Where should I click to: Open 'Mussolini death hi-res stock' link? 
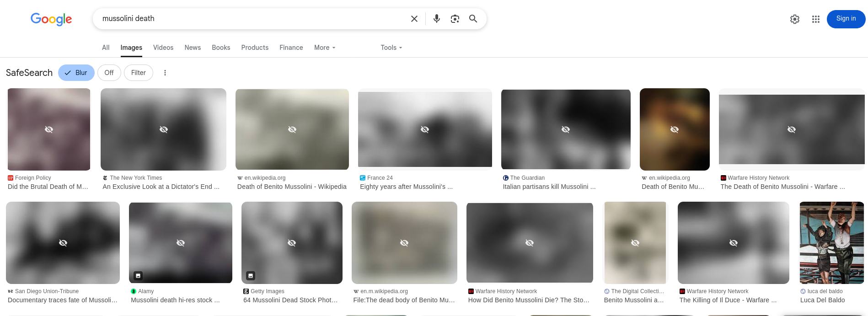[x=175, y=300]
